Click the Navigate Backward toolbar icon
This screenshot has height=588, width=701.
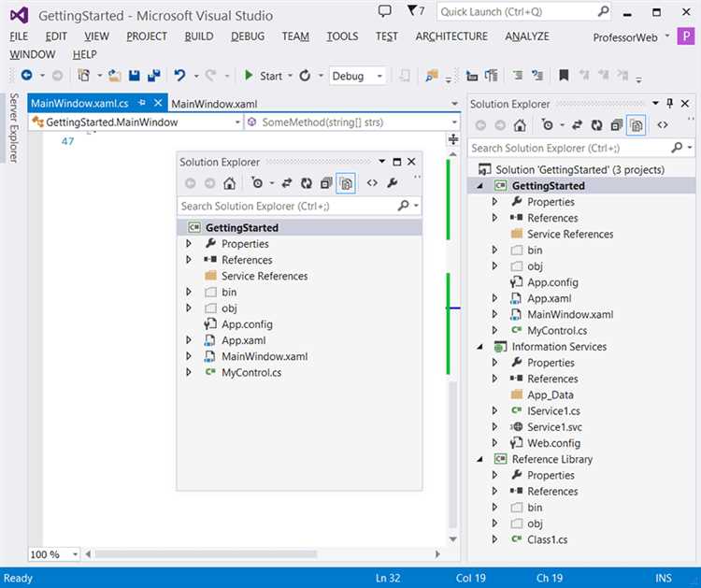click(26, 76)
